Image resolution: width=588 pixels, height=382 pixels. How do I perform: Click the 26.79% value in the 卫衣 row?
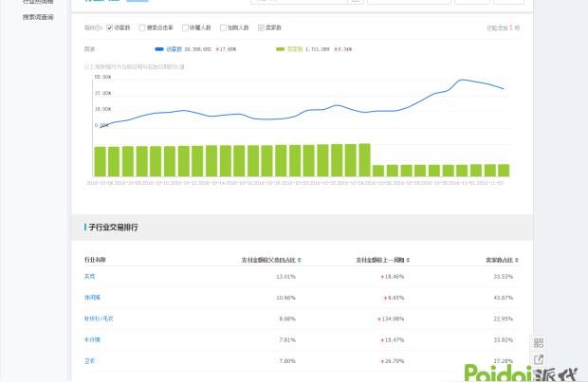[393, 361]
